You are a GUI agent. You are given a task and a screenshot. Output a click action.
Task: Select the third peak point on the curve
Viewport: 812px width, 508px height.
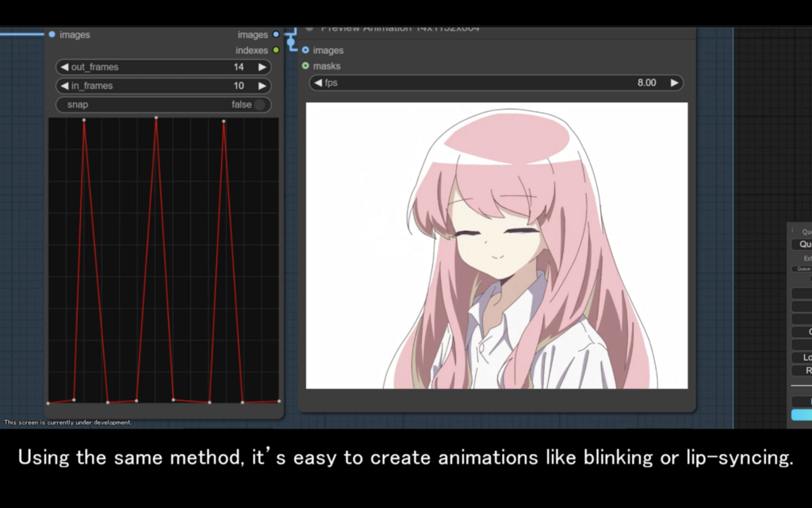point(224,121)
